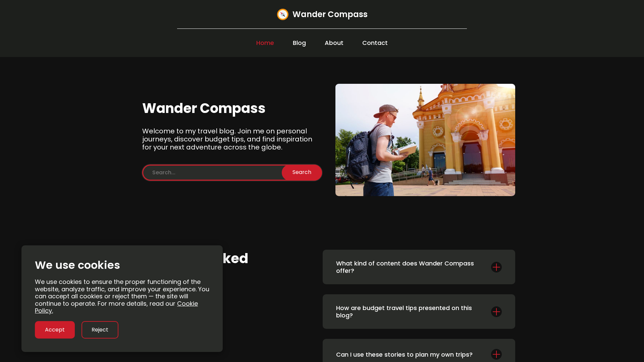This screenshot has width=644, height=362.
Task: Click the Wander Compass compass logo icon
Action: click(x=283, y=14)
